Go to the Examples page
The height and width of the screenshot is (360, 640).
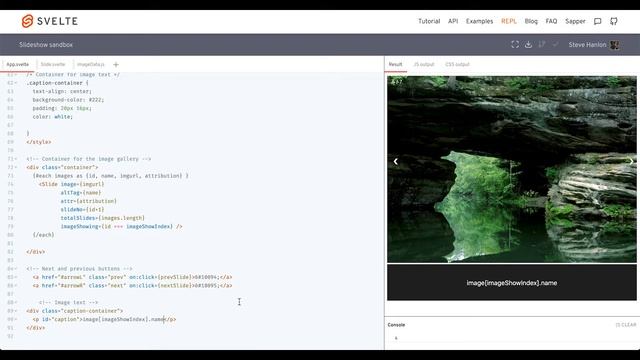480,21
